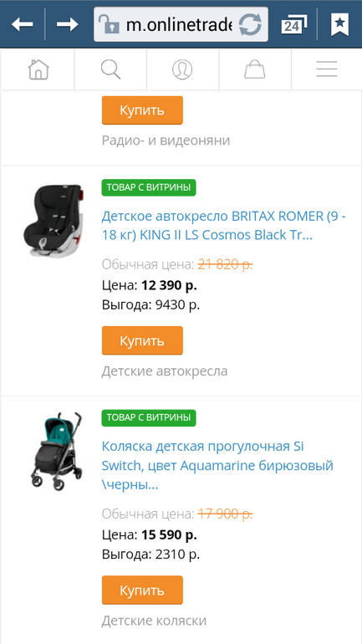Open the search magnifier icon
Image resolution: width=362 pixels, height=644 pixels.
pos(111,69)
